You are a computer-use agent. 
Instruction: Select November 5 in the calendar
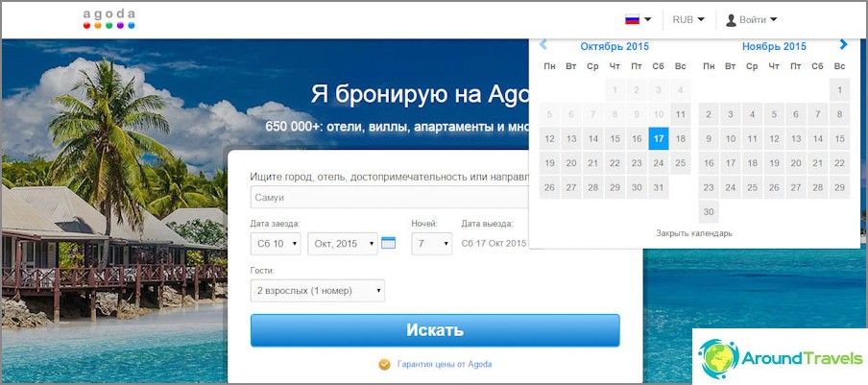[774, 114]
